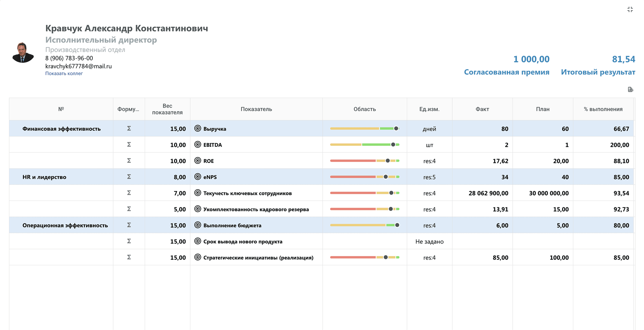Click the Не задано unit cell

[x=429, y=241]
